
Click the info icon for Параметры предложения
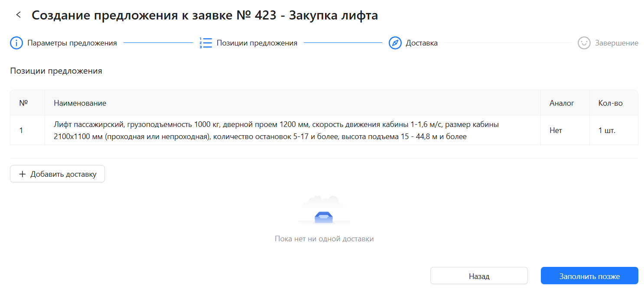pyautogui.click(x=16, y=43)
